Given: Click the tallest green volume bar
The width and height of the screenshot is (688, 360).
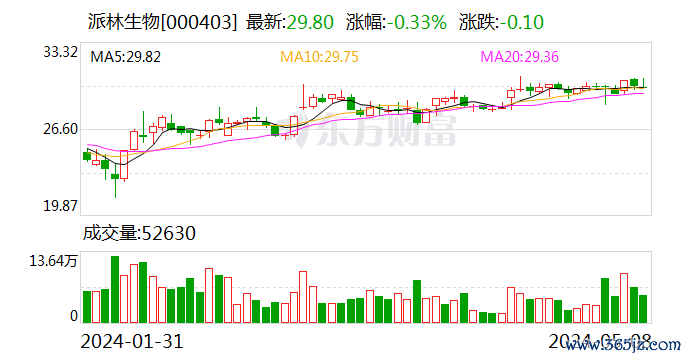Looking at the screenshot, I should [x=115, y=290].
